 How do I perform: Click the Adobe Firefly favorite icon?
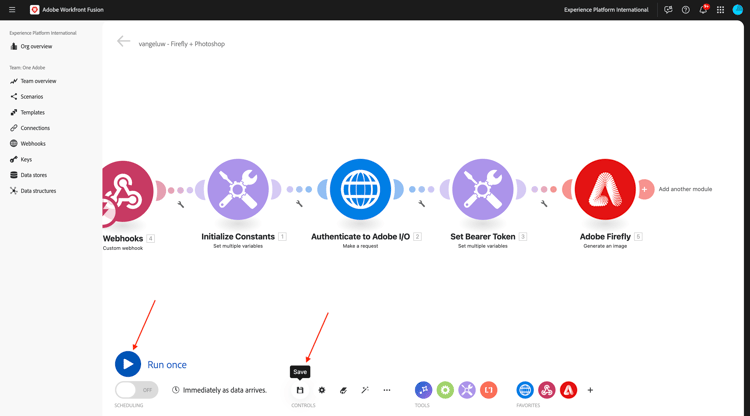click(568, 390)
